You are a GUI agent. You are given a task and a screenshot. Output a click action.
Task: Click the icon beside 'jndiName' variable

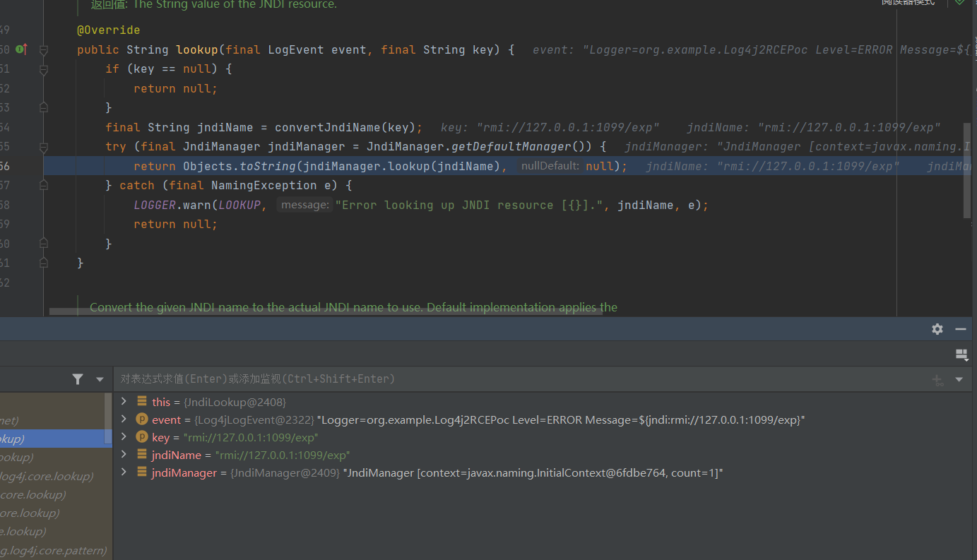(141, 455)
